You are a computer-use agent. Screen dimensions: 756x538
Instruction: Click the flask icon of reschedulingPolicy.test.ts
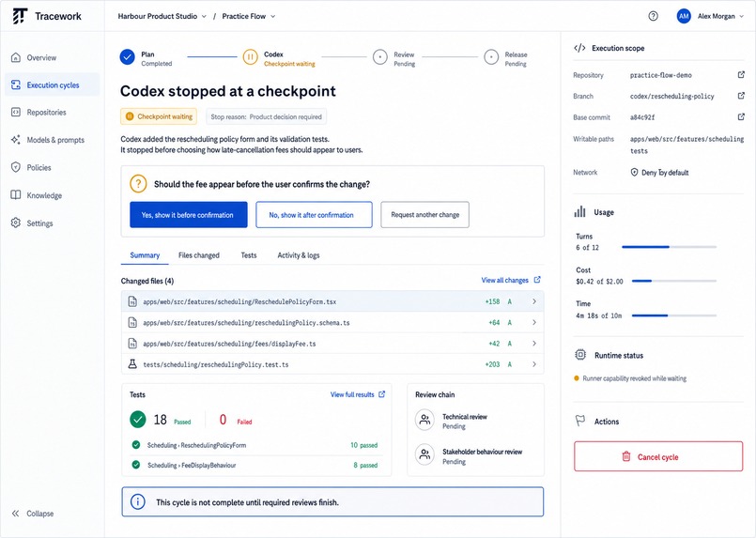click(132, 364)
